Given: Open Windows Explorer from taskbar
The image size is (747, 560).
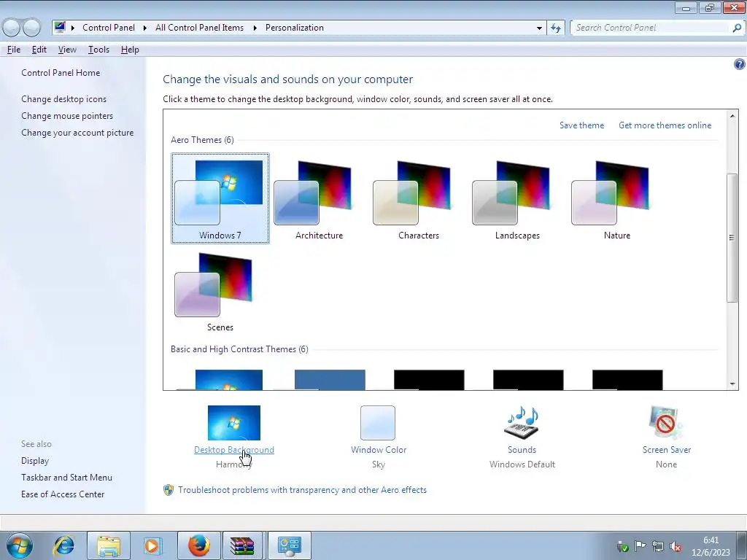Looking at the screenshot, I should [x=109, y=545].
